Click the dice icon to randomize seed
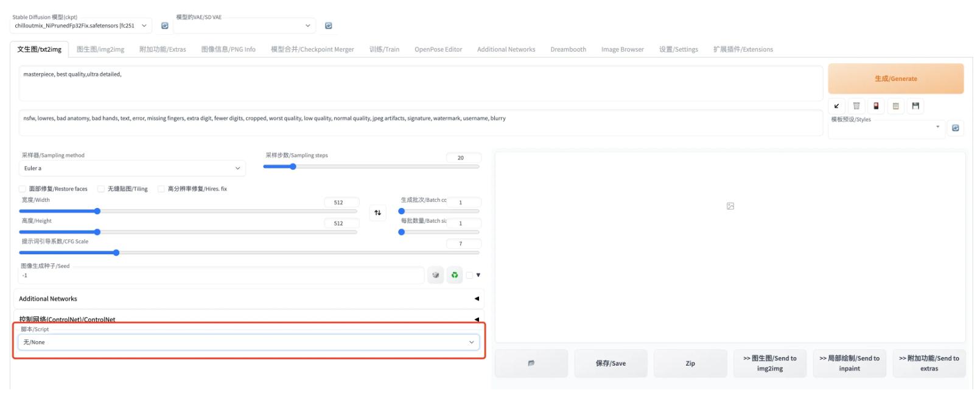The width and height of the screenshot is (980, 393). pyautogui.click(x=435, y=275)
